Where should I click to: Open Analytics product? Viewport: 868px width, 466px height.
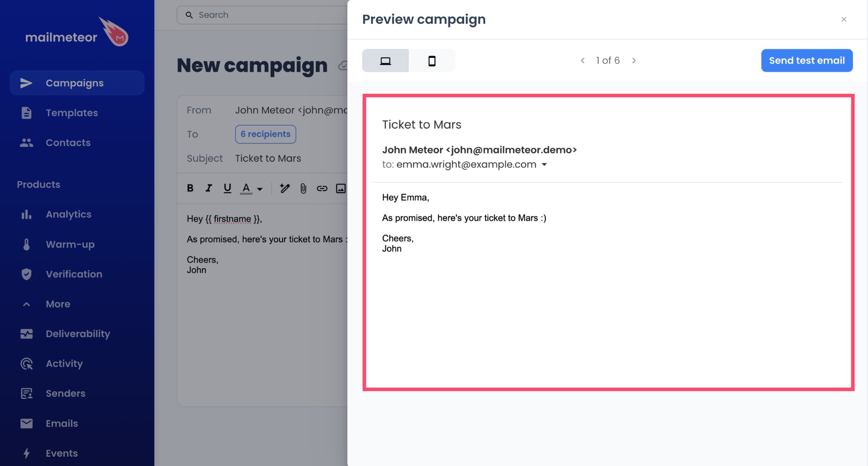point(68,214)
